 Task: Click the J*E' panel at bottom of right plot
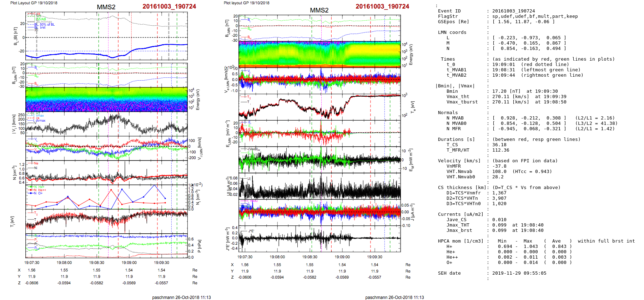[x=320, y=238]
